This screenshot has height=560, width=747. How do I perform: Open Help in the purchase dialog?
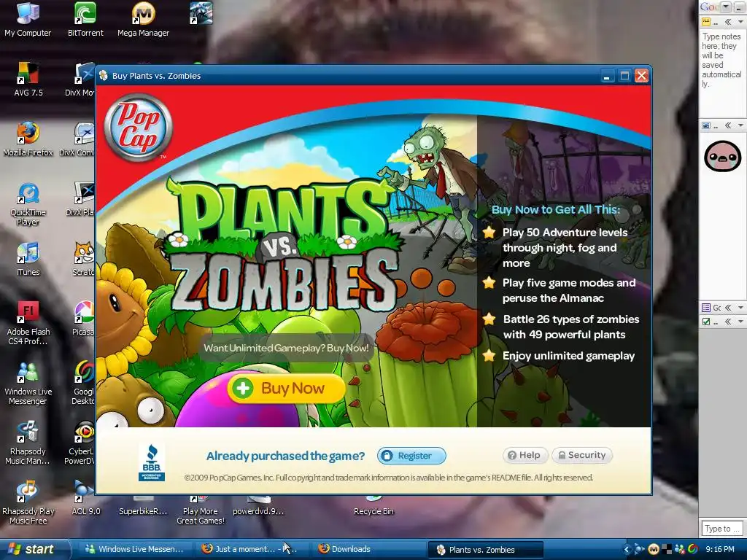point(525,455)
